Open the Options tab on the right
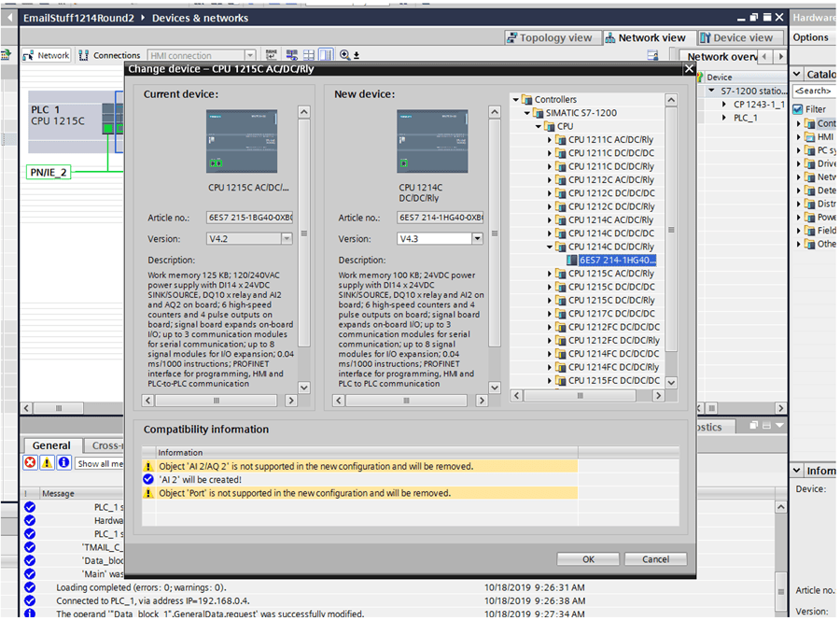 (x=810, y=37)
